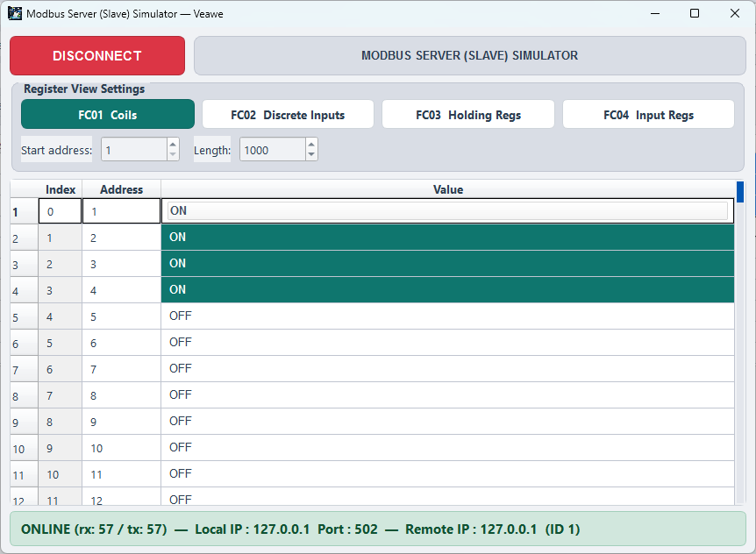Click into the Start address field
Viewport: 756px width, 554px height.
click(134, 150)
